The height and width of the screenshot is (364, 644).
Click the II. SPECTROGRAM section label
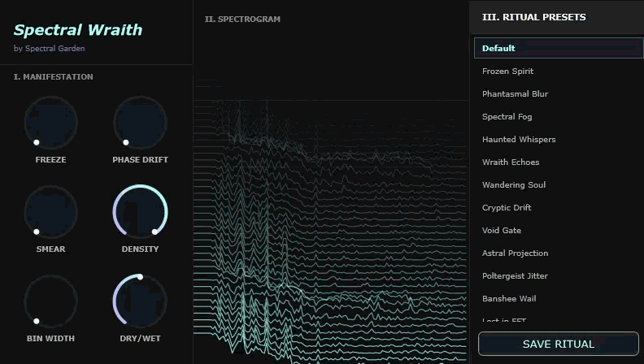243,19
